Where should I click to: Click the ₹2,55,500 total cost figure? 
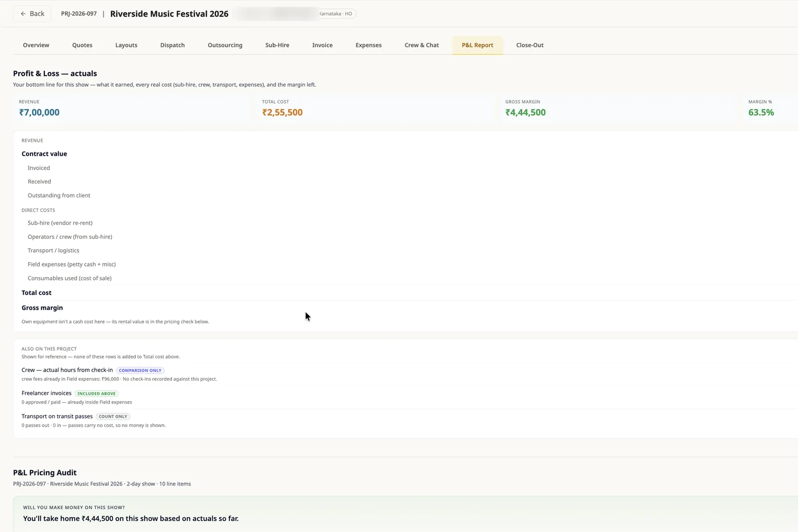pyautogui.click(x=282, y=112)
